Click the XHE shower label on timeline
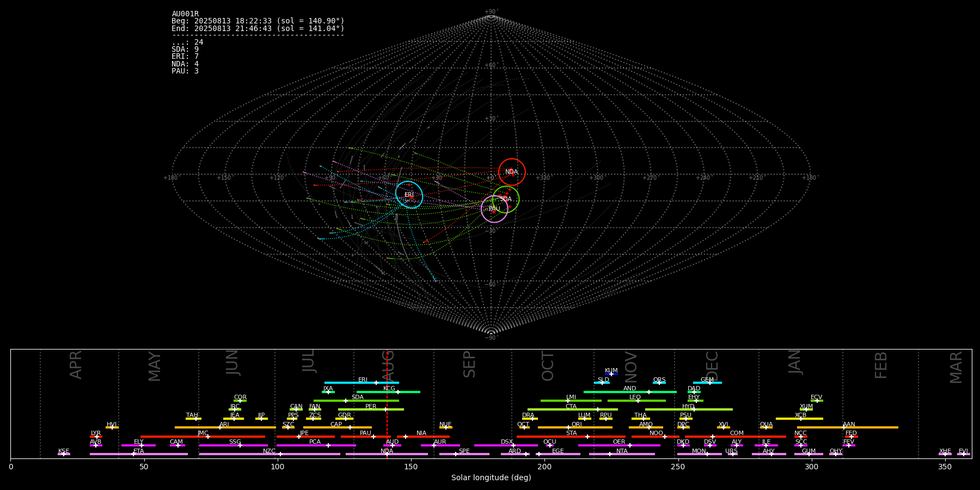 point(945,451)
